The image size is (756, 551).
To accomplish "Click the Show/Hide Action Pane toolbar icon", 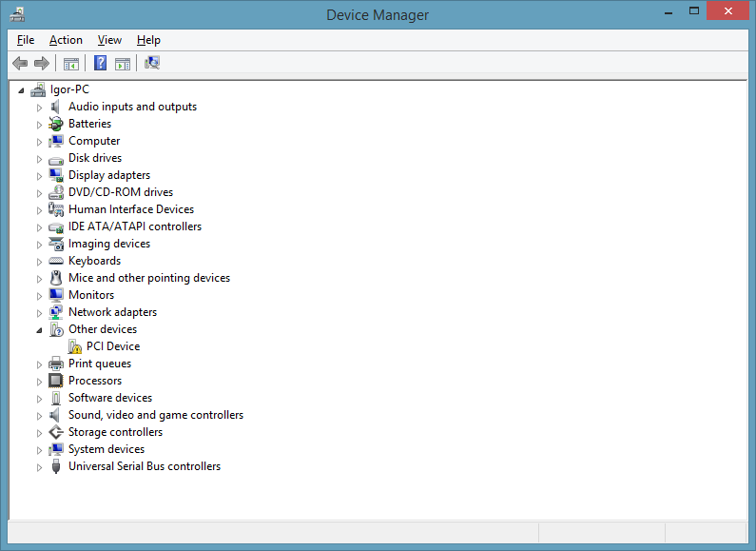I will tap(123, 63).
